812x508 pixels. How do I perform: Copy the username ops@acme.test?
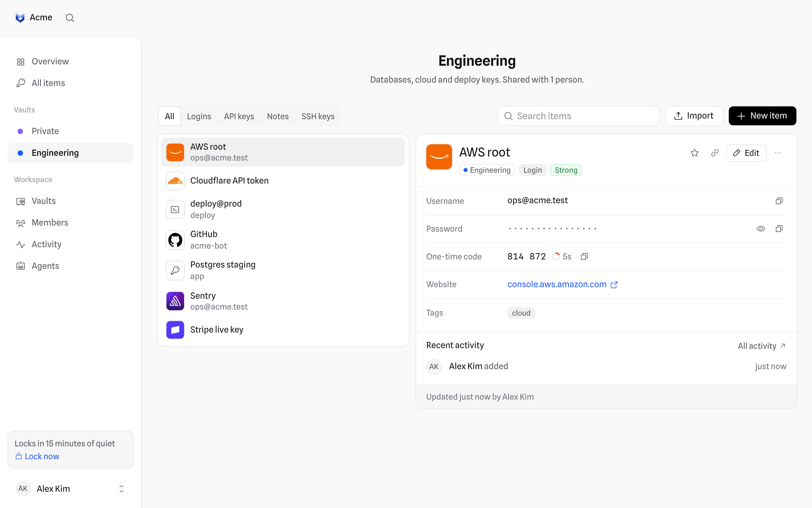[x=779, y=201]
